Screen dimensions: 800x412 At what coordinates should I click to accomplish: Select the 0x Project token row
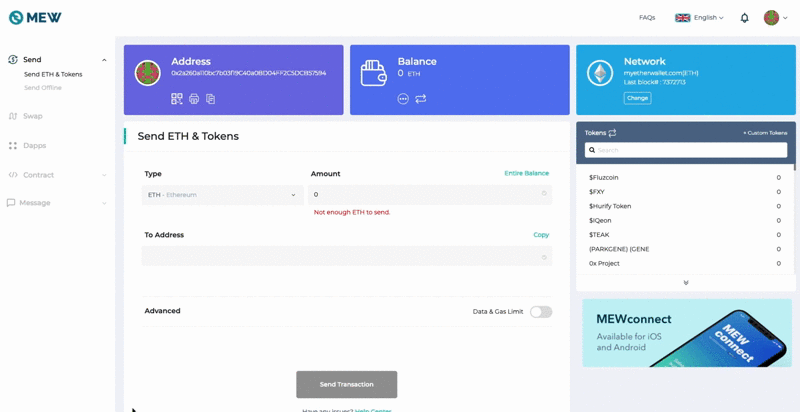(x=685, y=263)
